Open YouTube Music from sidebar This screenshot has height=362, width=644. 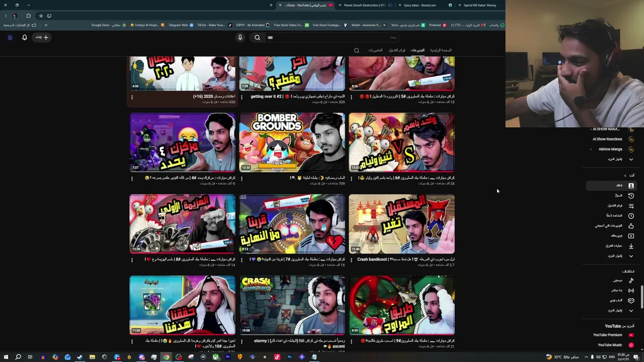(x=615, y=345)
